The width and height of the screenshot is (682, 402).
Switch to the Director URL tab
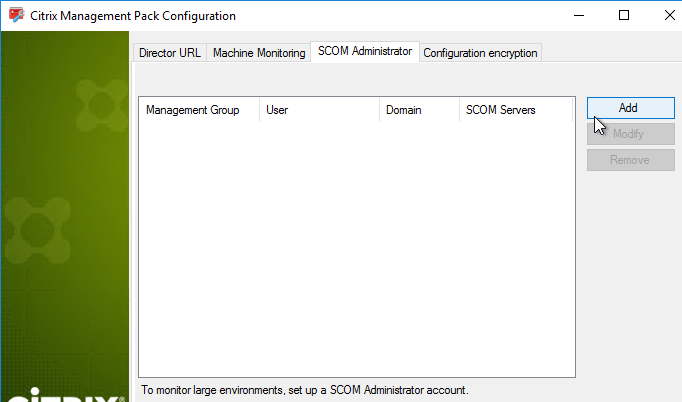[x=170, y=53]
